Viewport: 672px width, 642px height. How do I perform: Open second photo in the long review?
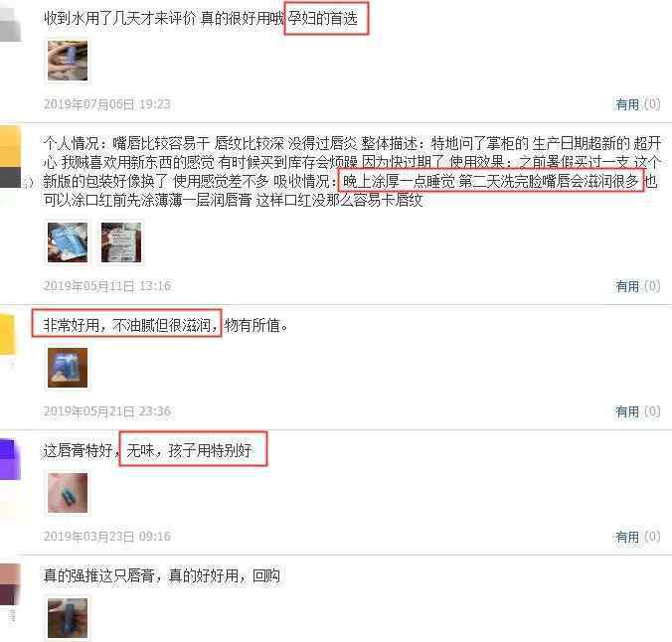coord(121,242)
